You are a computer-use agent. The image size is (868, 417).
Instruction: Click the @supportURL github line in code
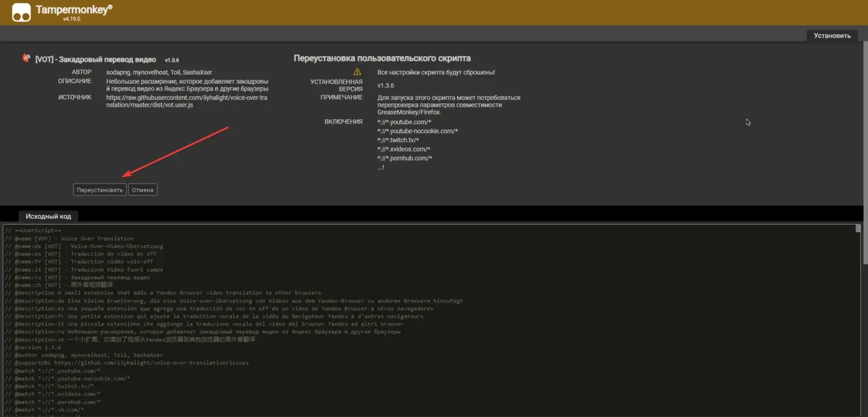[x=127, y=363]
